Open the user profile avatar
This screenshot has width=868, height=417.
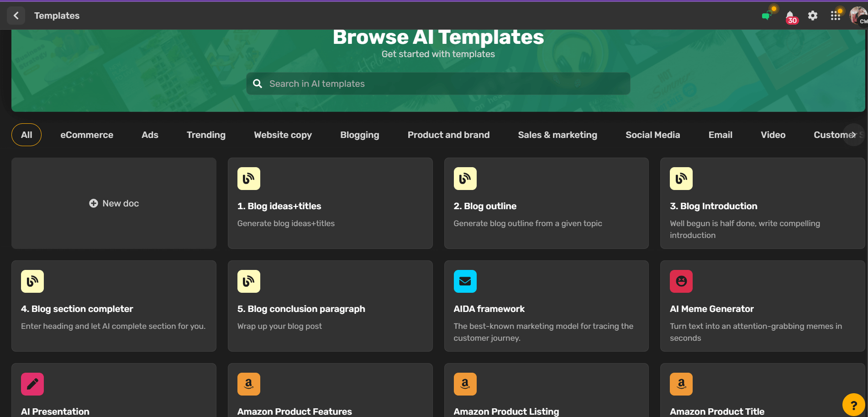click(x=858, y=16)
